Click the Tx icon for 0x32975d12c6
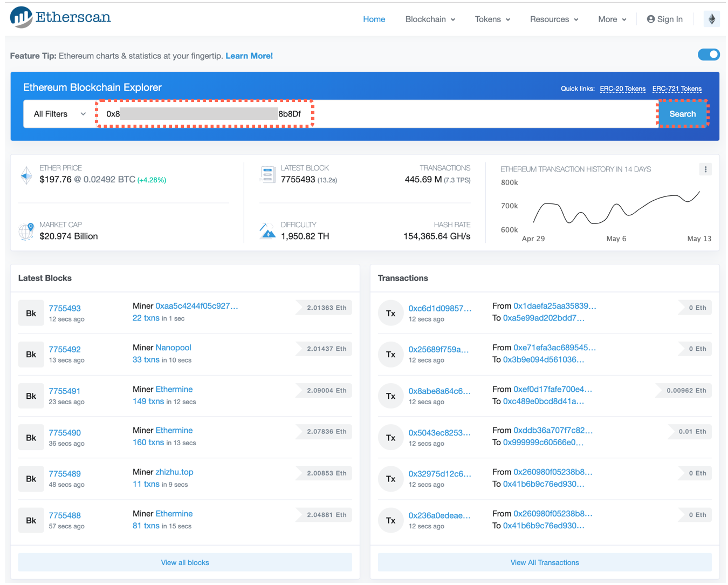 point(391,479)
